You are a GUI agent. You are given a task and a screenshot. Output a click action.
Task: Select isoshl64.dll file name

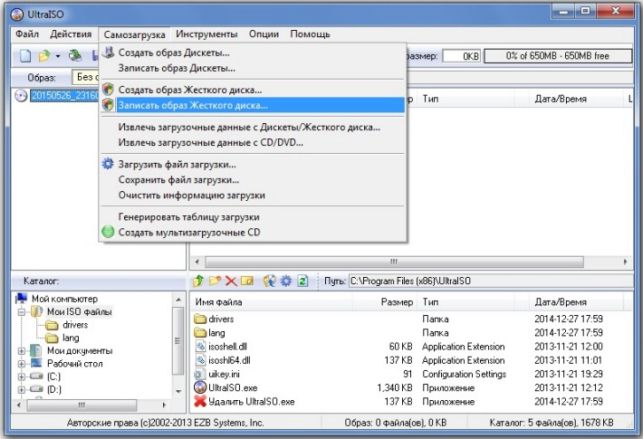(229, 360)
